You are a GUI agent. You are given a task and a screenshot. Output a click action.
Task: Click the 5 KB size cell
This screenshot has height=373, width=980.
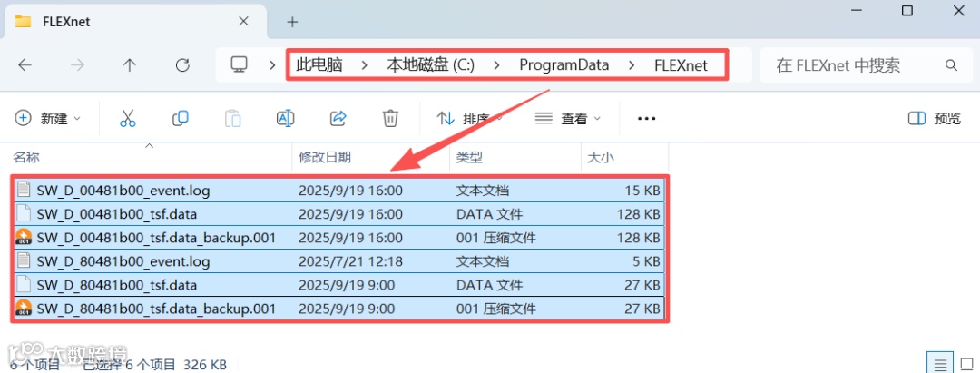coord(646,261)
